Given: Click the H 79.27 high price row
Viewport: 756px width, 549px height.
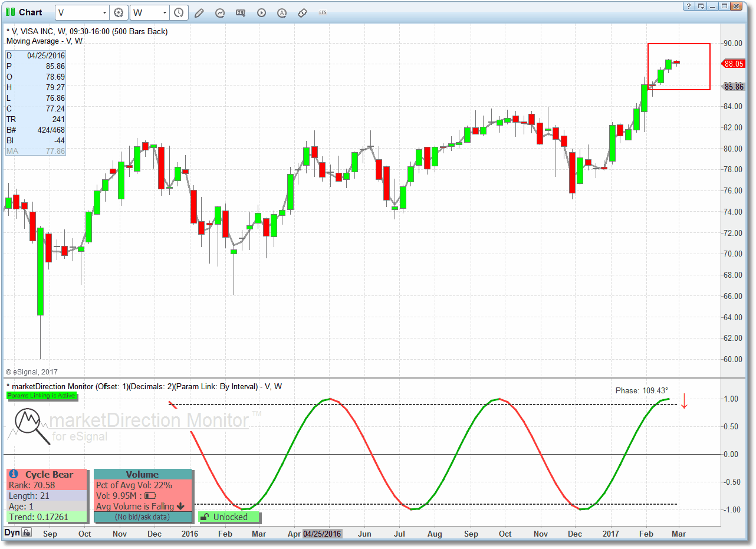Looking at the screenshot, I should click(x=35, y=87).
